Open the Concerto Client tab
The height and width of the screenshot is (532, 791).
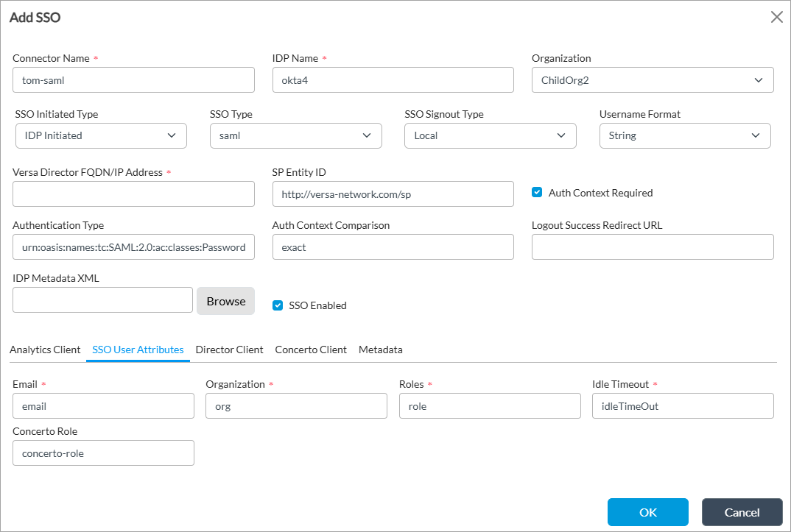click(311, 350)
